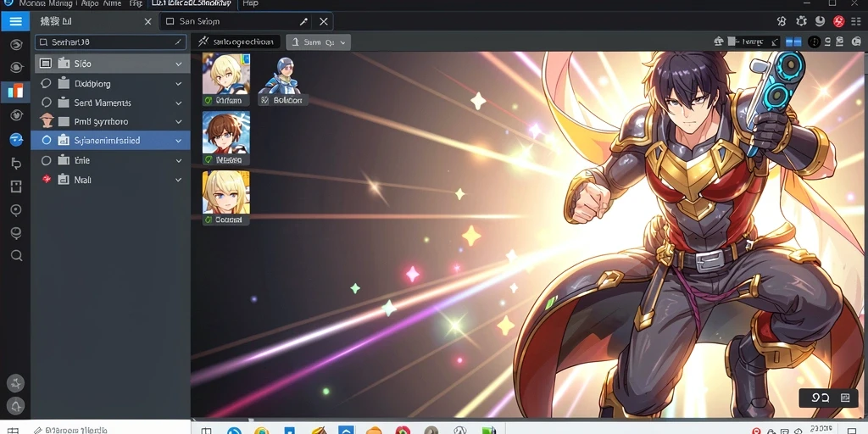Select the orange bar chart sidebar icon
The height and width of the screenshot is (434, 868).
click(15, 92)
